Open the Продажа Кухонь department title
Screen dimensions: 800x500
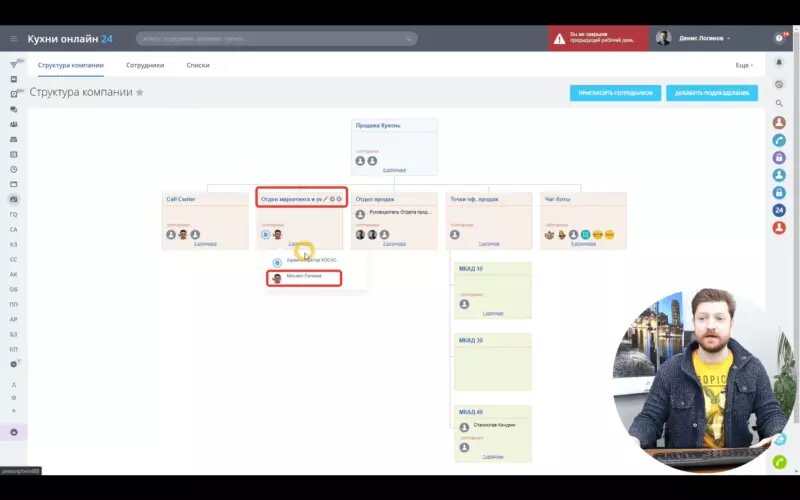(x=378, y=126)
